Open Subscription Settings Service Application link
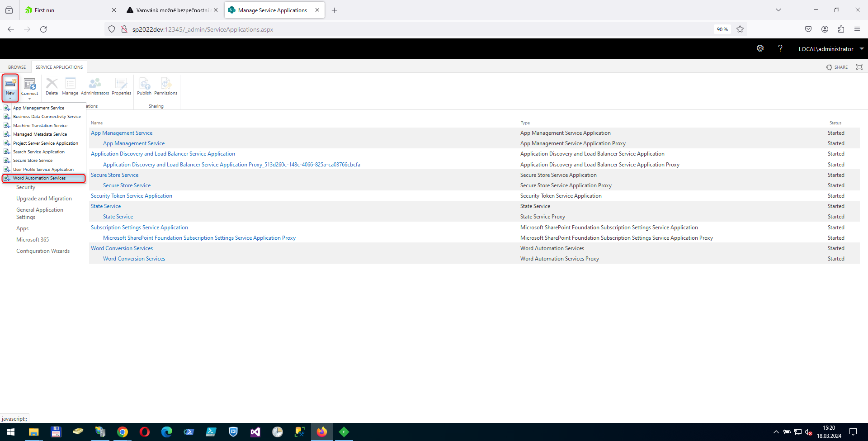This screenshot has width=868, height=441. coord(139,228)
